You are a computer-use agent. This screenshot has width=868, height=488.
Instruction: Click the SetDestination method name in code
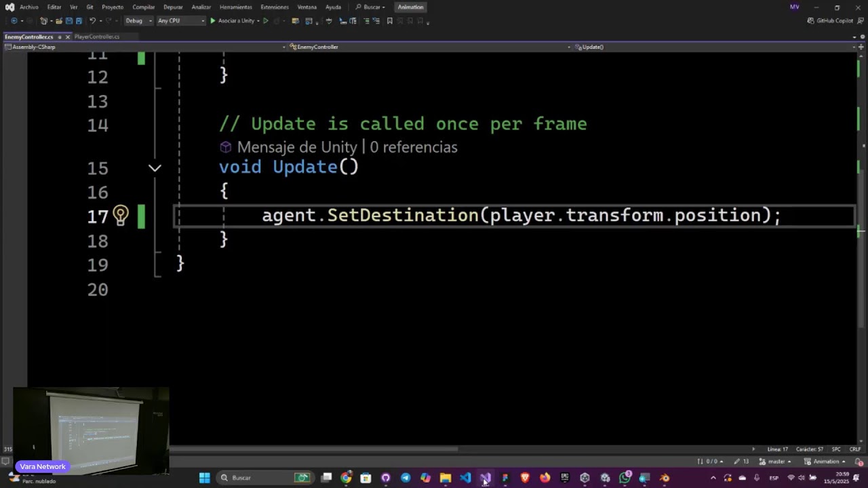point(403,216)
